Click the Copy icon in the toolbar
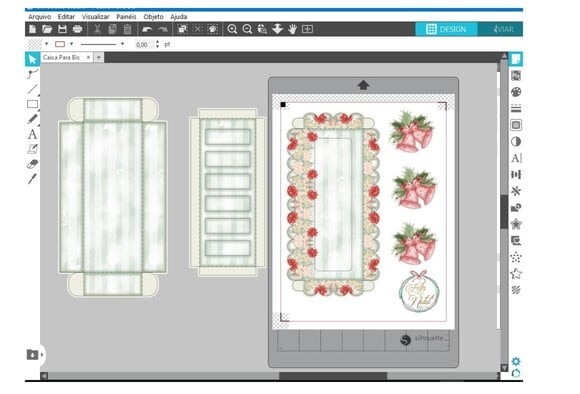This screenshot has height=394, width=580. point(112,29)
